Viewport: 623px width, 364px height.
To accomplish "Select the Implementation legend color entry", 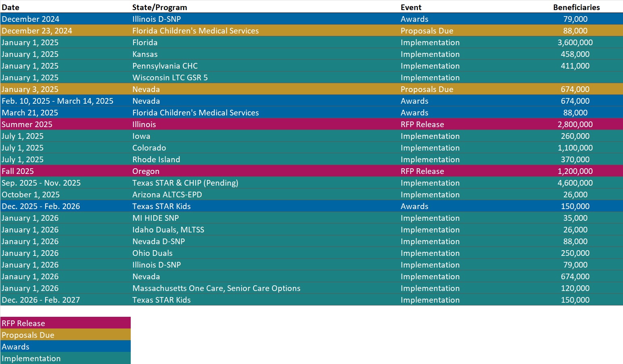I will click(65, 358).
